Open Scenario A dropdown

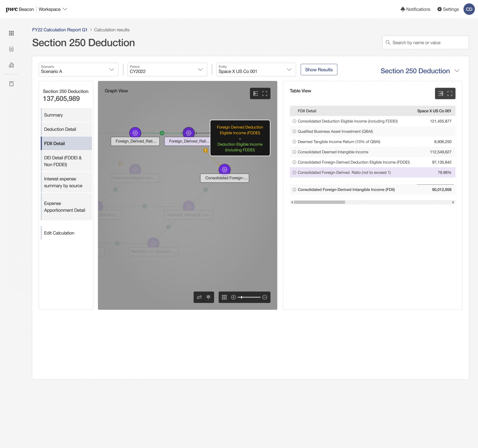pyautogui.click(x=78, y=70)
